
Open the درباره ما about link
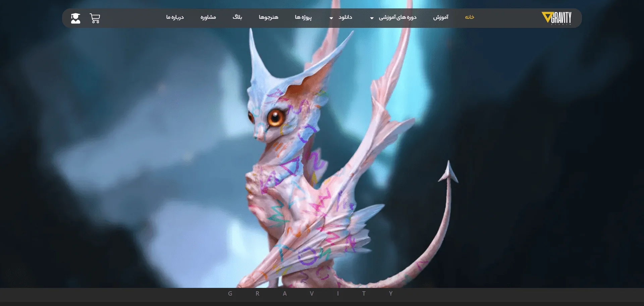pyautogui.click(x=175, y=17)
